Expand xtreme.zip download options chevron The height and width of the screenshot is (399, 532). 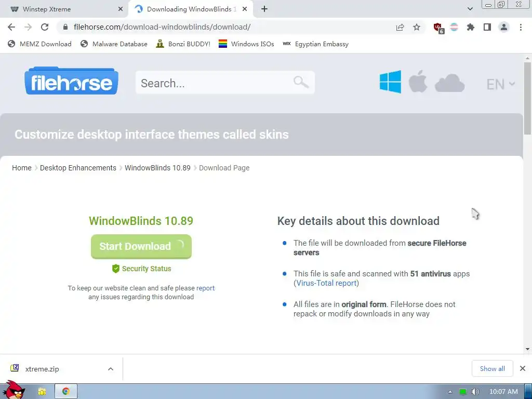click(x=111, y=369)
